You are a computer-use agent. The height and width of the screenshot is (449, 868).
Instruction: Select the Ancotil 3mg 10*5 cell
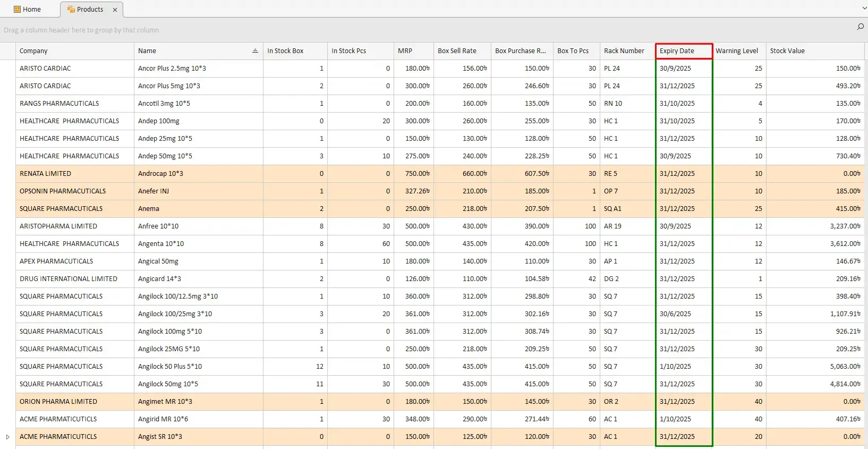tap(199, 104)
